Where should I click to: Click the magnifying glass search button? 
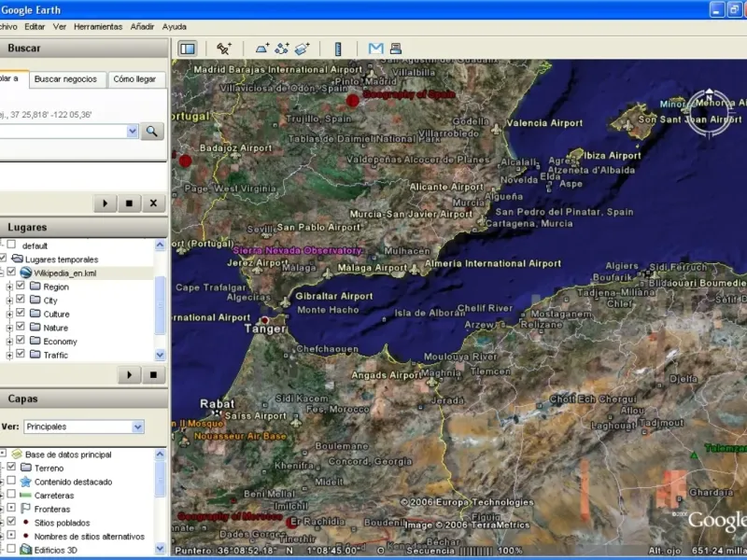[x=152, y=132]
